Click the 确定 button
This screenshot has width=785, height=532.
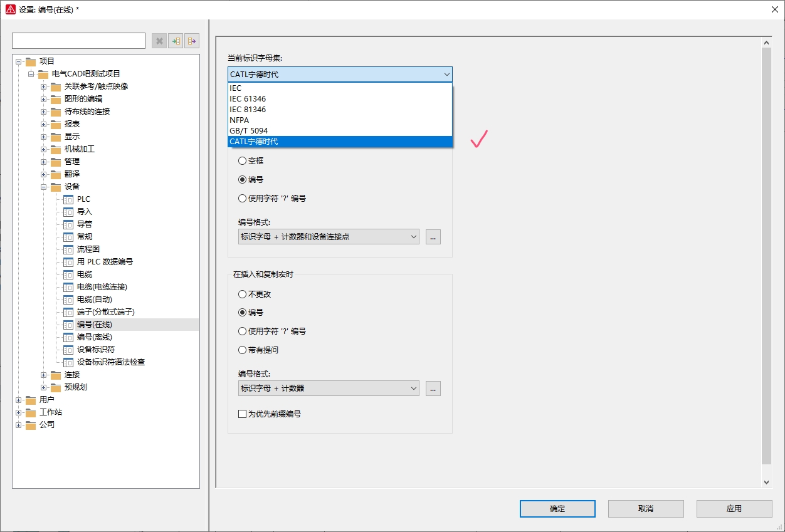557,509
